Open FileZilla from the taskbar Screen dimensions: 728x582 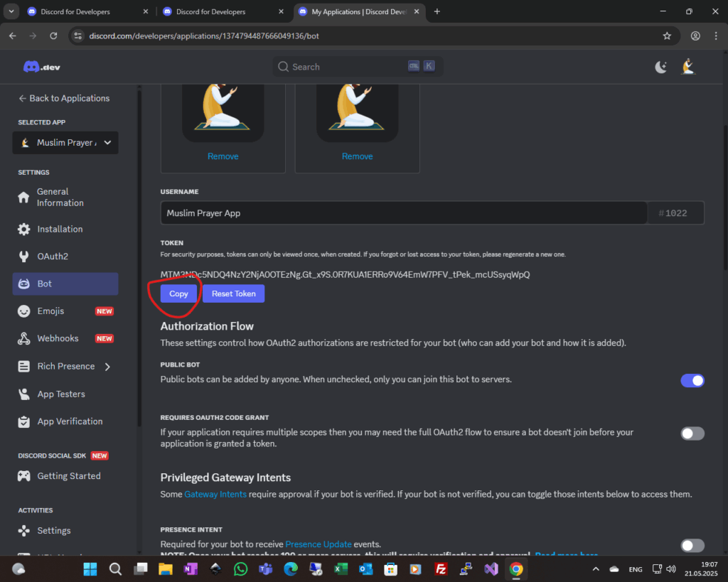coord(441,569)
